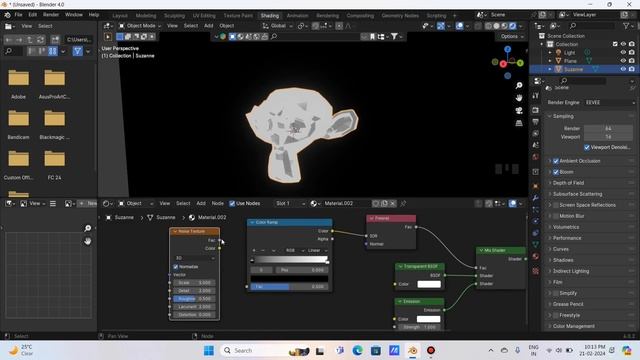Open the 3D dimensions dropdown on Noise Texture
This screenshot has width=640, height=360.
(x=194, y=258)
